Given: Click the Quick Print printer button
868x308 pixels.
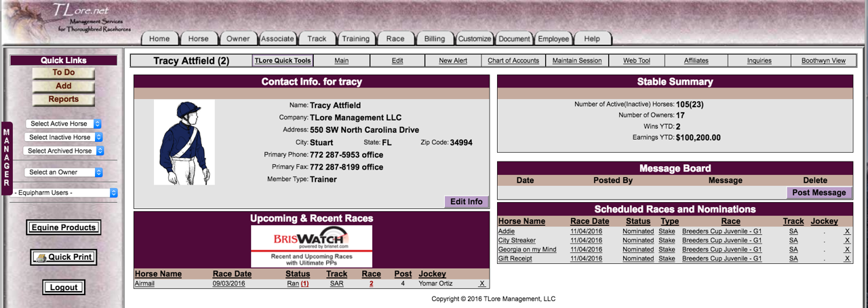Looking at the screenshot, I should tap(64, 257).
